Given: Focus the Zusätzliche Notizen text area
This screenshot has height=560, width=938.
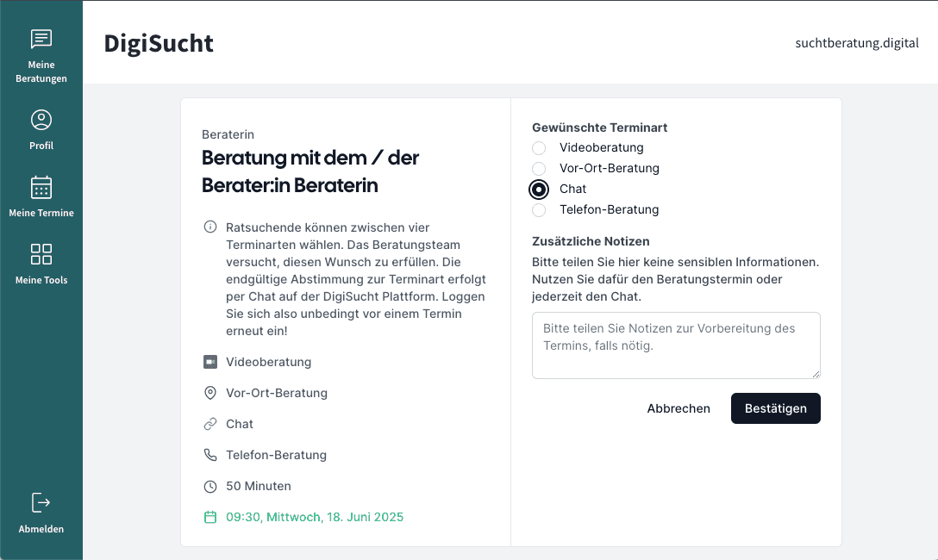Looking at the screenshot, I should pos(676,345).
